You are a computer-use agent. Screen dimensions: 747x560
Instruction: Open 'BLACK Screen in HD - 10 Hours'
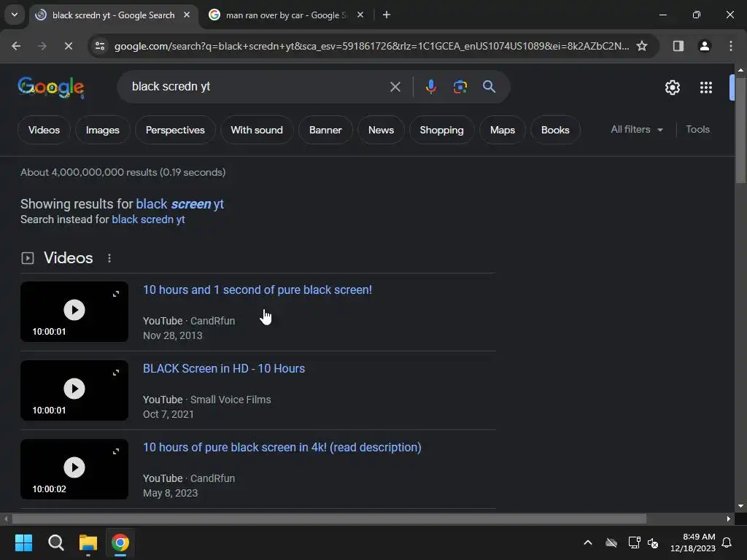tap(224, 368)
